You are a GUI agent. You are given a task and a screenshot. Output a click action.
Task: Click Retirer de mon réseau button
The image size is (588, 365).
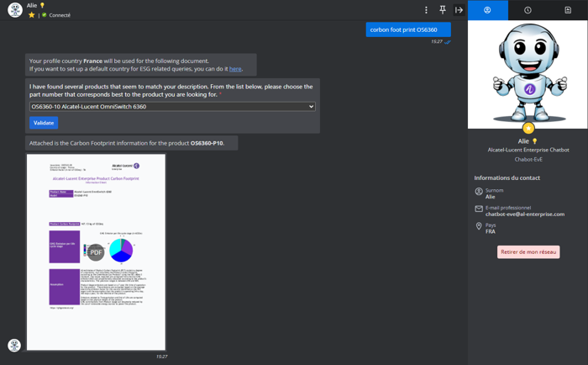pyautogui.click(x=528, y=252)
